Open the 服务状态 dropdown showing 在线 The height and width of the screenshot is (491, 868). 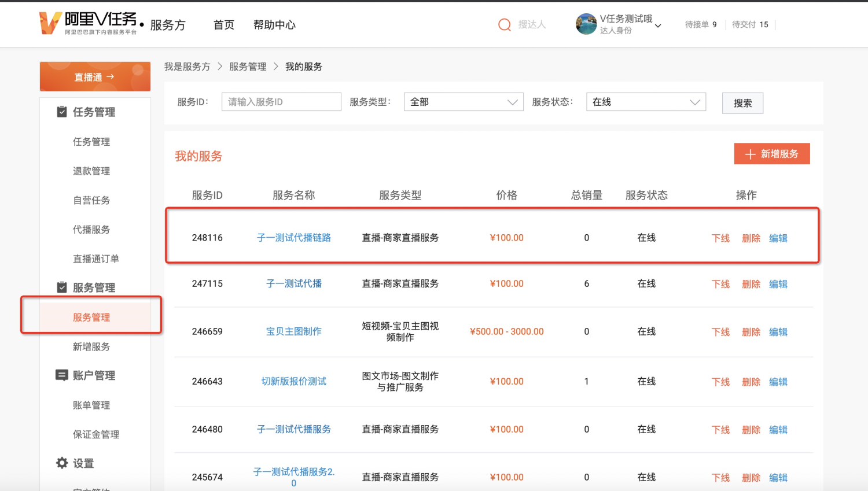[646, 102]
